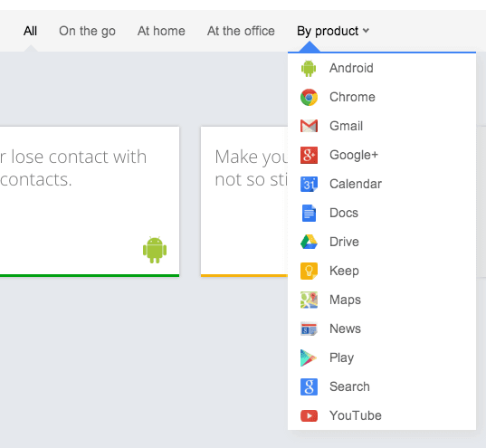Image resolution: width=486 pixels, height=448 pixels.
Task: Click the Gmail envelope icon
Action: pos(309,126)
